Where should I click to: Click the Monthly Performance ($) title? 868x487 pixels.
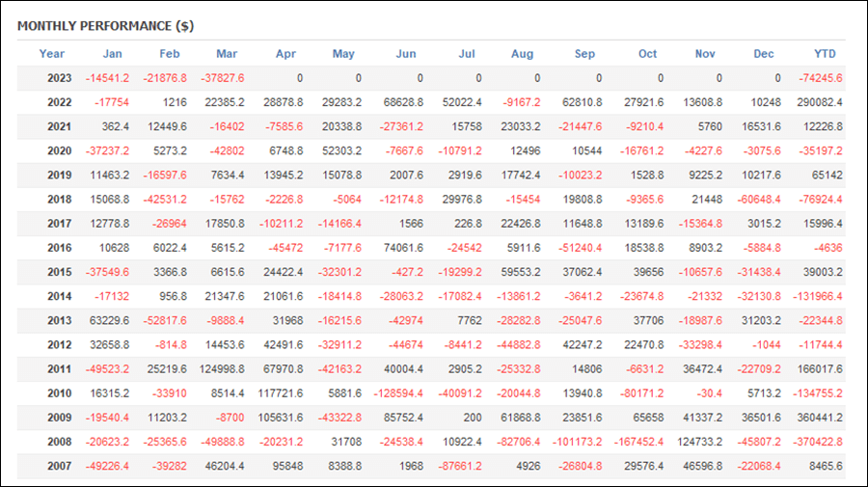pos(106,26)
